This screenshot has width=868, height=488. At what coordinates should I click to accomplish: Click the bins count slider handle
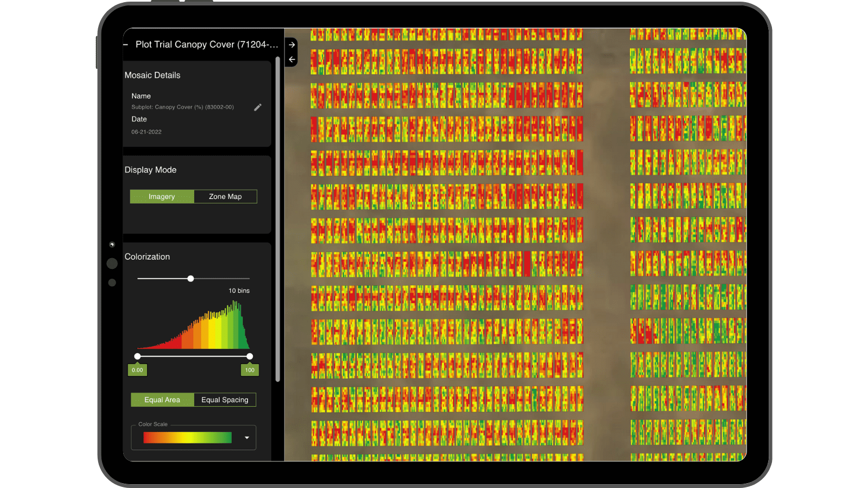(x=190, y=279)
